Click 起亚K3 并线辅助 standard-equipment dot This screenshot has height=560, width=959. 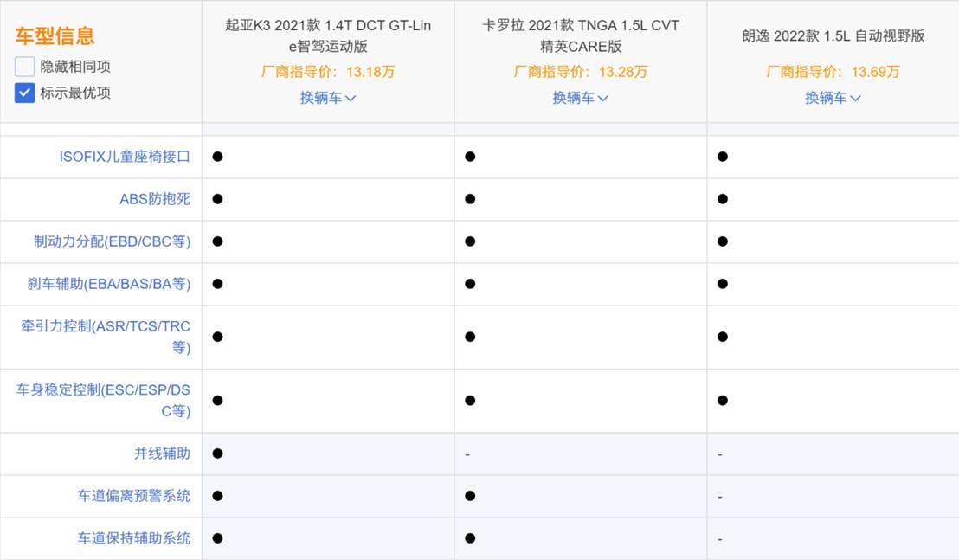(217, 454)
